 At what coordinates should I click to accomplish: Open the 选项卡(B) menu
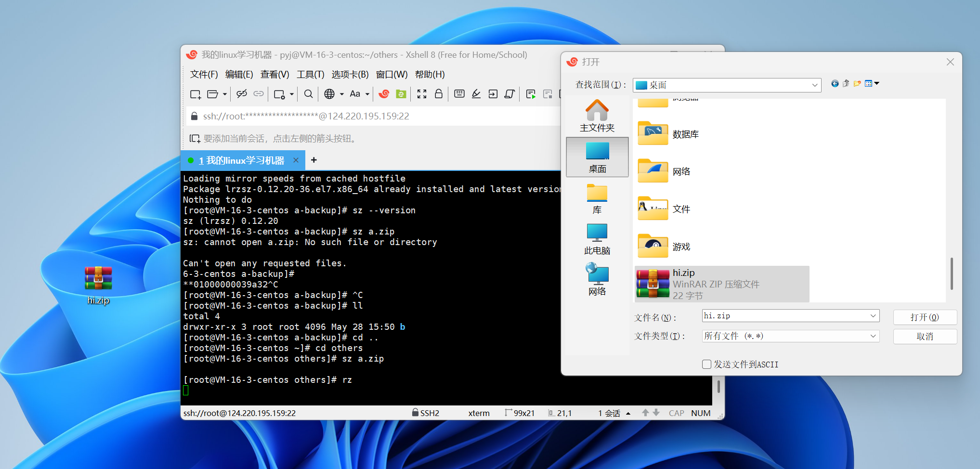click(350, 75)
